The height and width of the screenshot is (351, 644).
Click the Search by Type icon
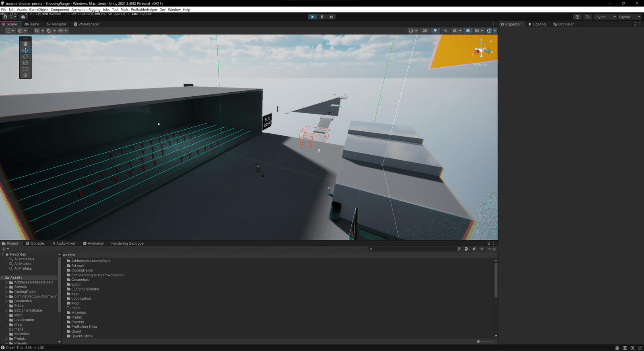466,249
